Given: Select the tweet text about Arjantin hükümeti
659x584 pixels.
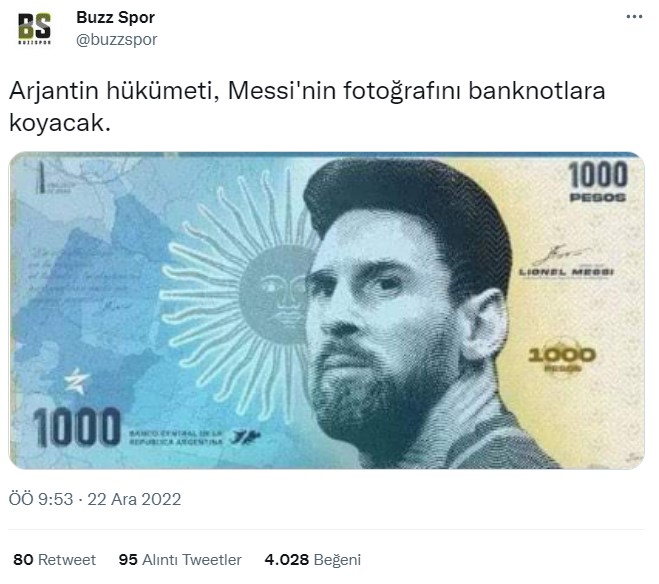Looking at the screenshot, I should click(307, 107).
